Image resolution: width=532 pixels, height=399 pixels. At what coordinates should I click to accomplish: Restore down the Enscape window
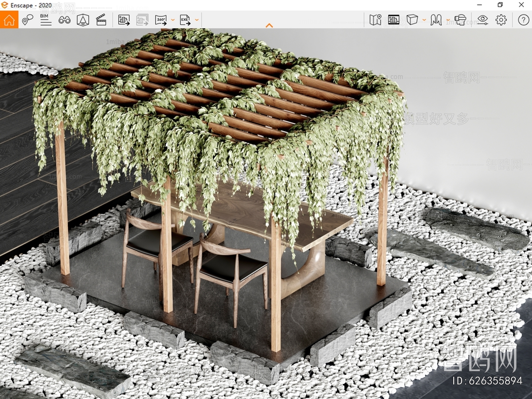pyautogui.click(x=500, y=5)
